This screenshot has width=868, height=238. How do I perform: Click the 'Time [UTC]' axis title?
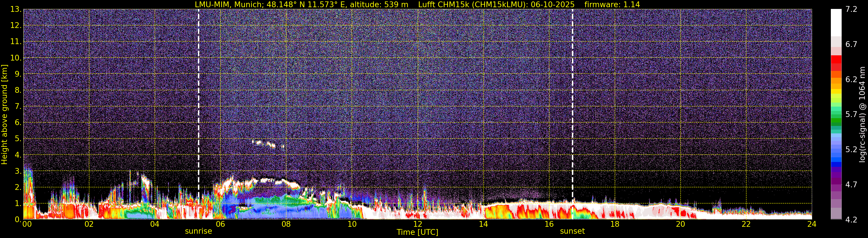pyautogui.click(x=417, y=232)
